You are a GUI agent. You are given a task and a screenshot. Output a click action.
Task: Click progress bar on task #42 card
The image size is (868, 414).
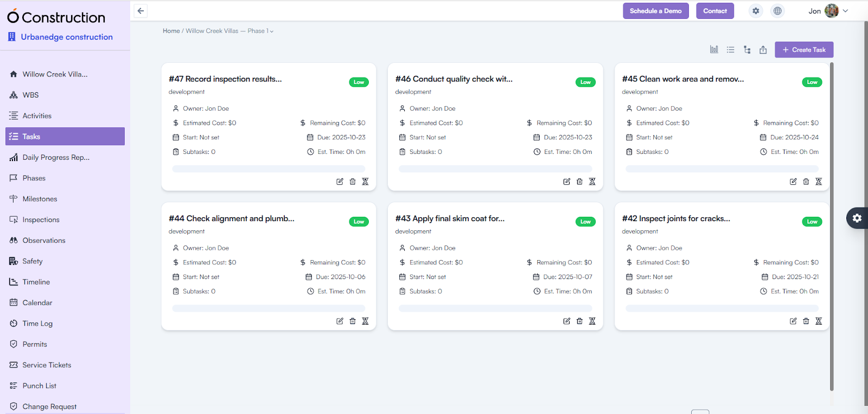[722, 308]
